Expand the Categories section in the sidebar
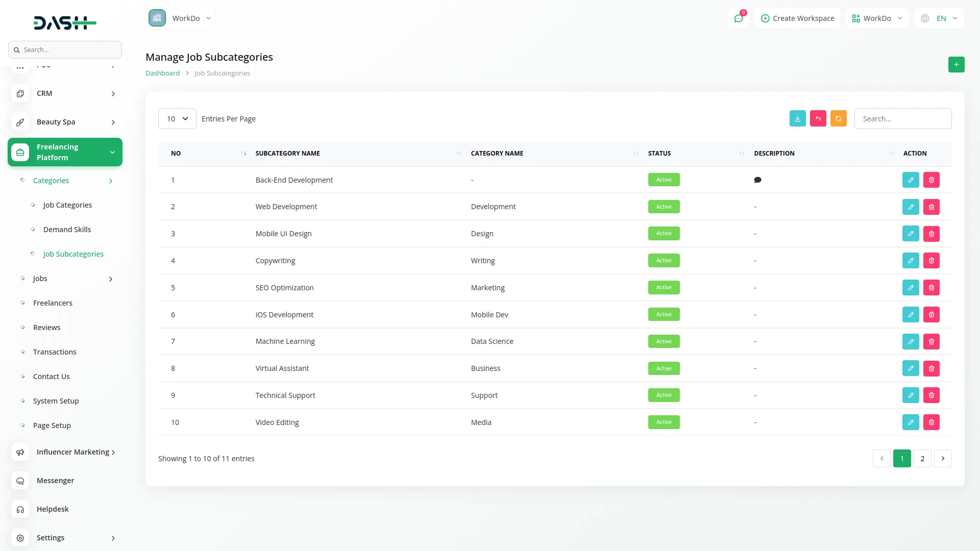Image resolution: width=980 pixels, height=551 pixels. (51, 180)
